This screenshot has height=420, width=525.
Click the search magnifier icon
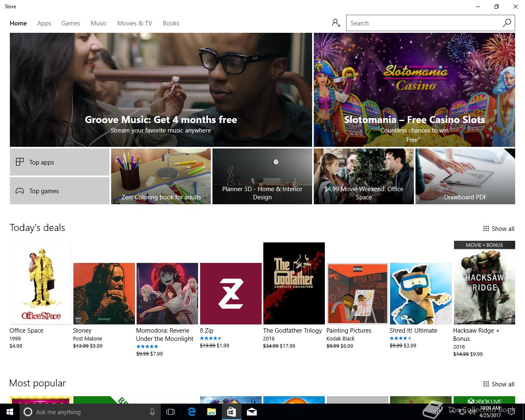(507, 23)
